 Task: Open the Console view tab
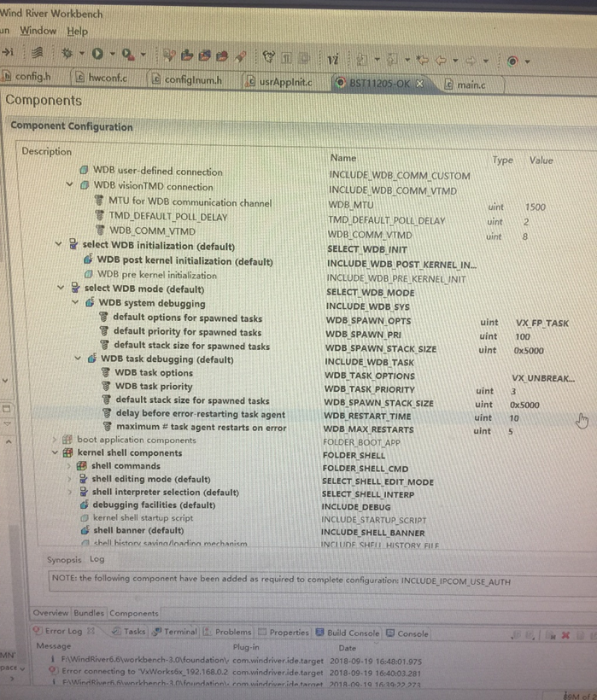[x=407, y=633]
